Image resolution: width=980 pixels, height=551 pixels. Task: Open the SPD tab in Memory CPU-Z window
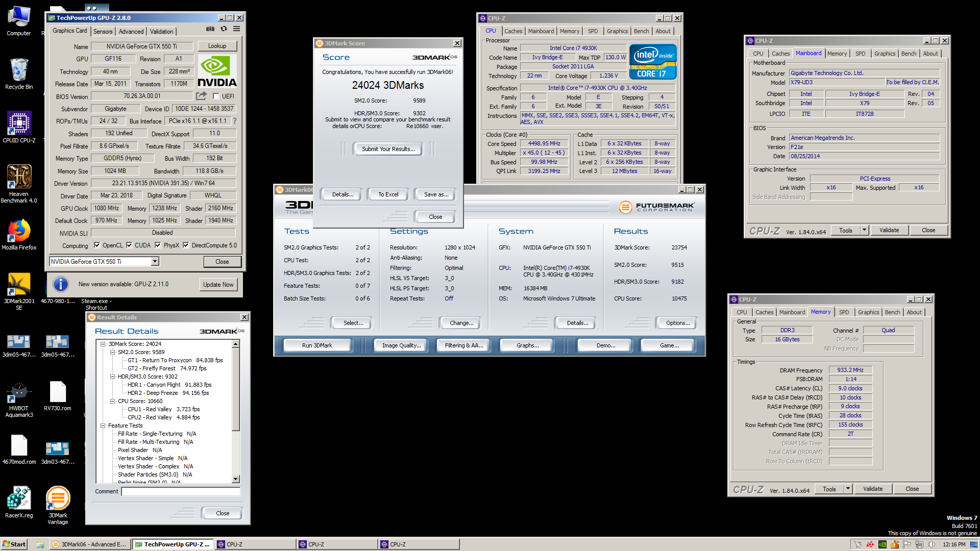click(844, 312)
